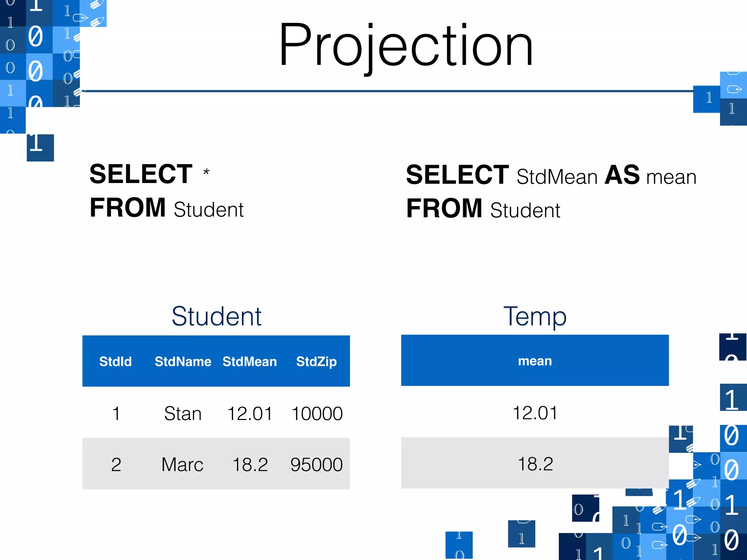Click the Student table title
The image size is (747, 560).
pyautogui.click(x=216, y=316)
